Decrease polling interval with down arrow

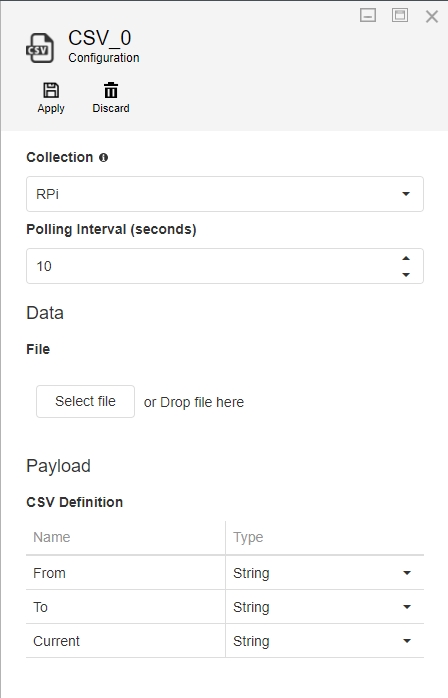click(x=406, y=275)
